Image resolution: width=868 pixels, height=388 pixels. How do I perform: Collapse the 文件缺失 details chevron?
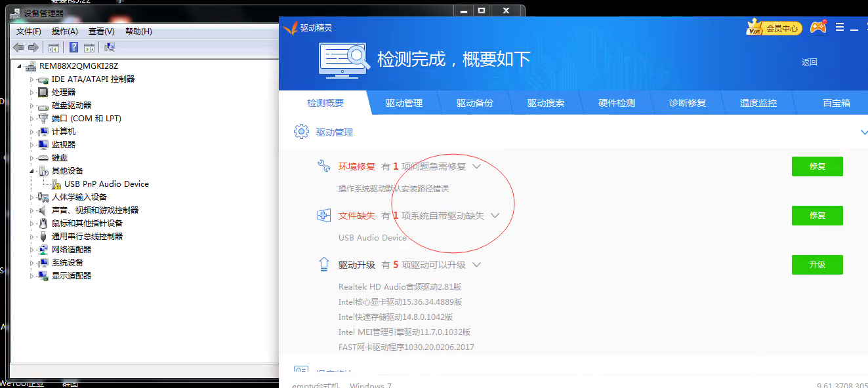coord(495,216)
